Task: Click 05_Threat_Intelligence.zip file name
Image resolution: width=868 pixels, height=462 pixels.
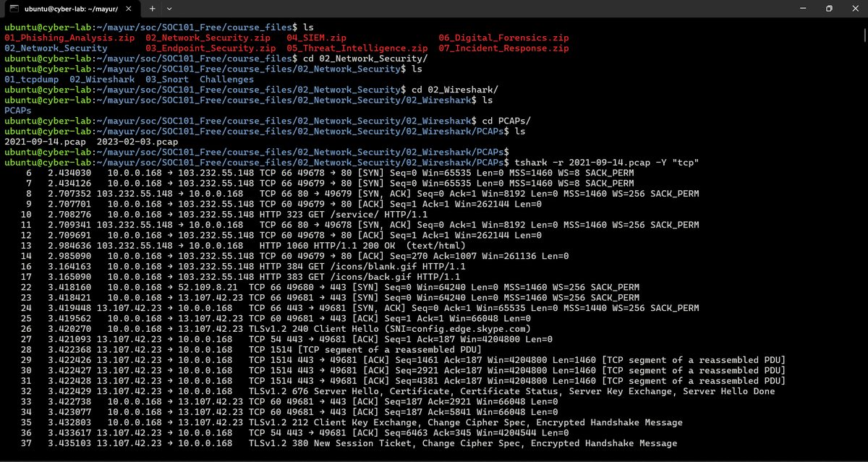Action: point(357,48)
